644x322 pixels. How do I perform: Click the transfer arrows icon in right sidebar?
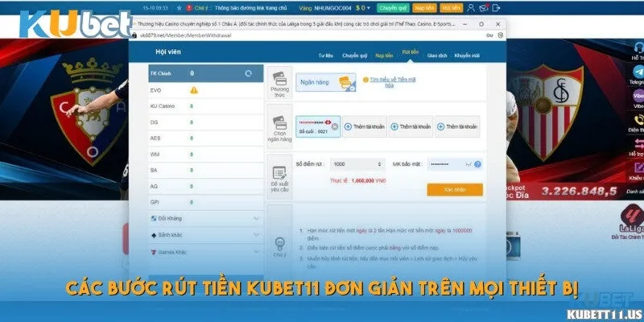(639, 144)
